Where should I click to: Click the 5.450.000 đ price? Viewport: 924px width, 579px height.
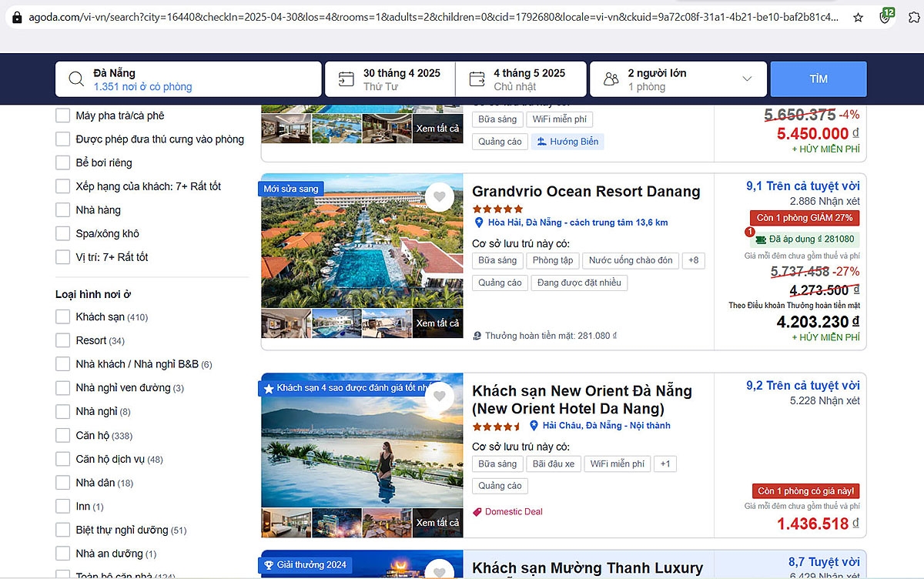(x=818, y=133)
